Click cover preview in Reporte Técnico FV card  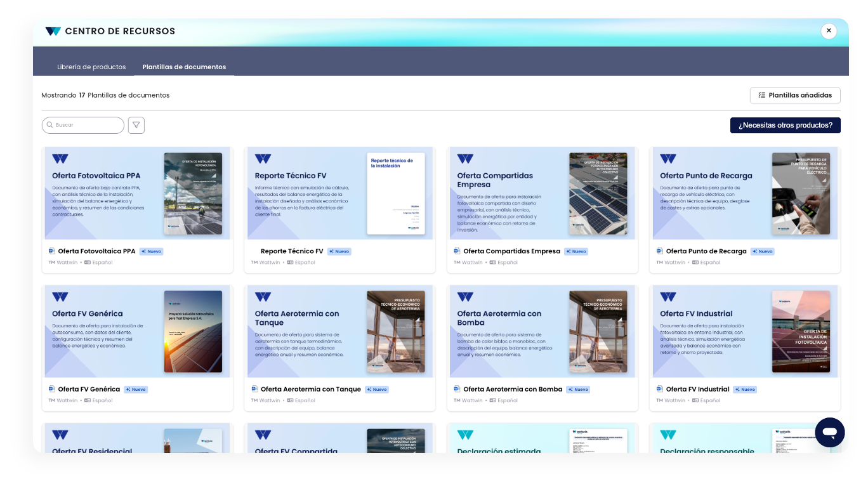(396, 194)
